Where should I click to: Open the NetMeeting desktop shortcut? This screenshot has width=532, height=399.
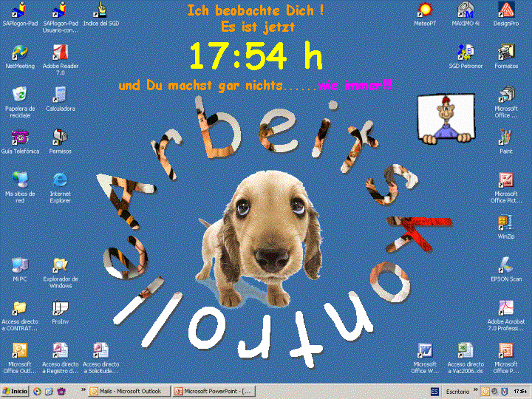(x=20, y=52)
